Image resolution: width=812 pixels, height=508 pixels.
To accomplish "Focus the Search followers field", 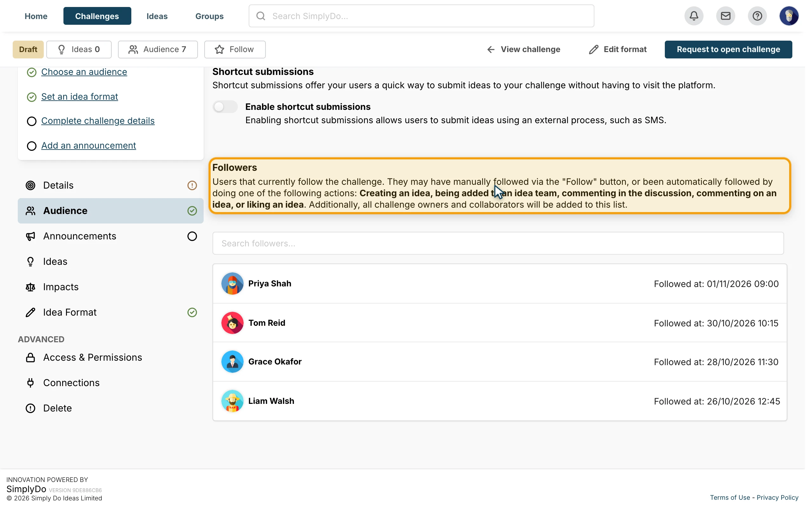I will [498, 243].
